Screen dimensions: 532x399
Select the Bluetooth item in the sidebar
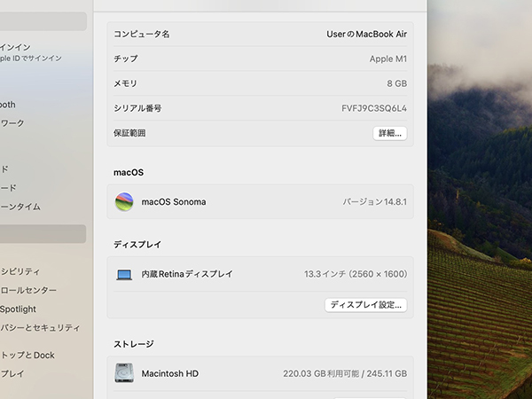point(11,104)
